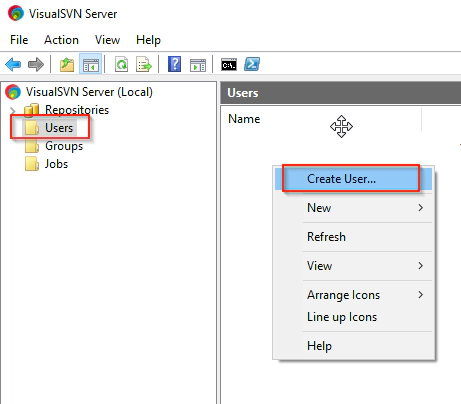Select the Groups tree item
This screenshot has height=404, width=461.
(x=64, y=146)
